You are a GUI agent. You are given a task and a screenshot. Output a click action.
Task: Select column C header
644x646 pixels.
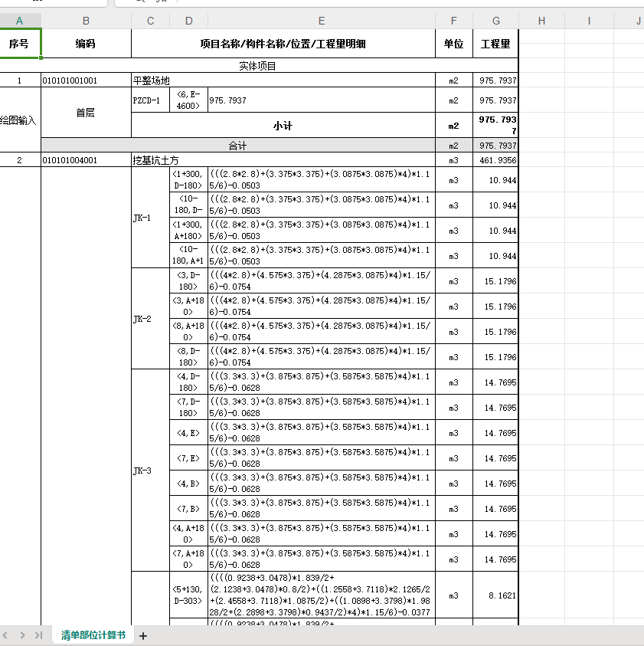(150, 21)
